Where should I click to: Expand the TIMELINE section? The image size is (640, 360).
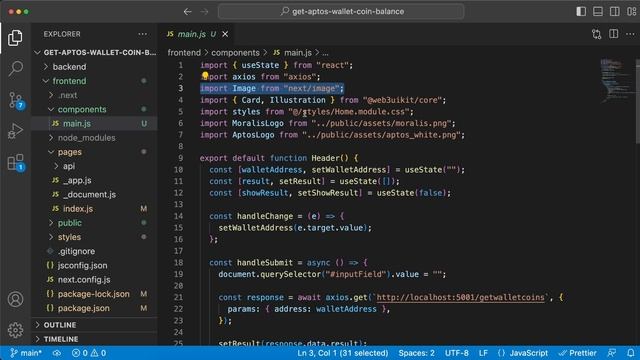(x=94, y=339)
